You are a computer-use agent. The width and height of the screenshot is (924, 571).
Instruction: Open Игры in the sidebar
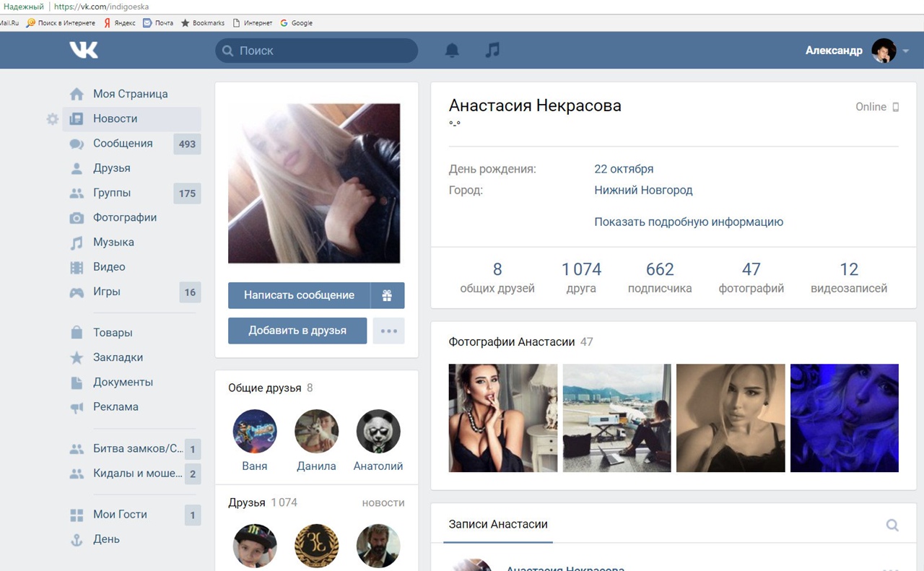click(x=107, y=292)
